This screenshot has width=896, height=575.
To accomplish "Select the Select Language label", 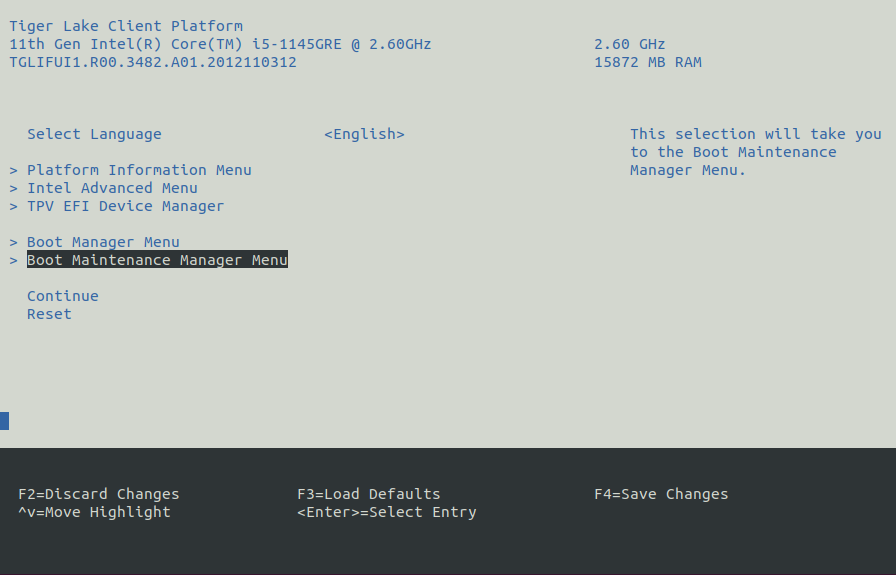I will 94,134.
